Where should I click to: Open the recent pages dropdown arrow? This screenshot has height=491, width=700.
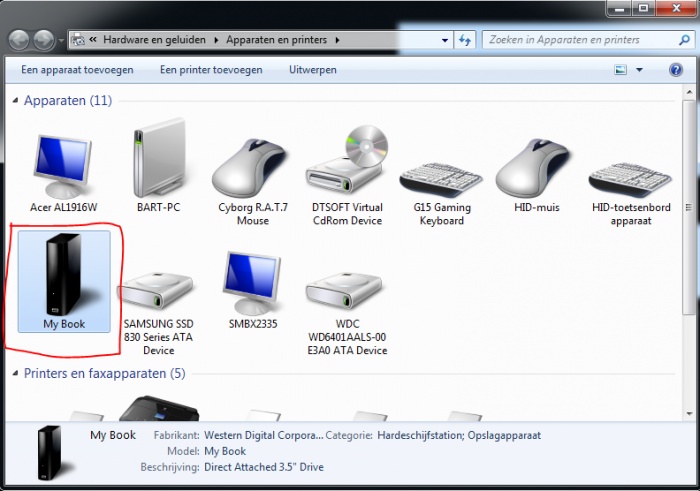[x=61, y=41]
